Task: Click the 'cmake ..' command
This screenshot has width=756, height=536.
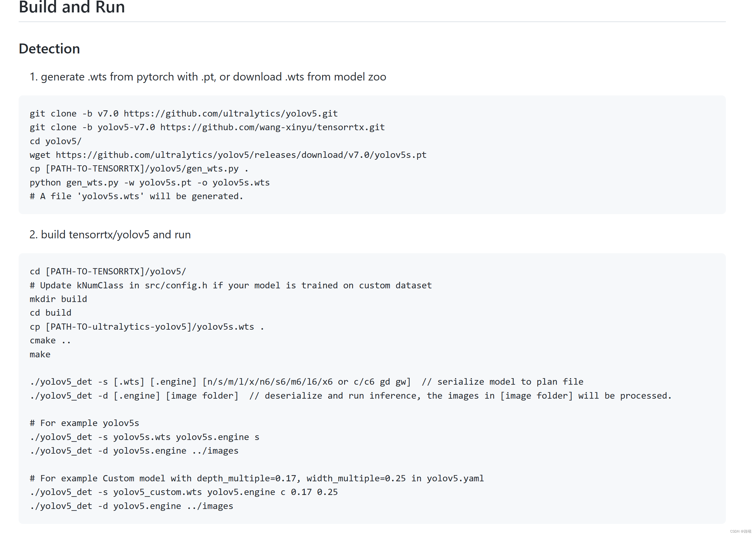Action: tap(50, 341)
